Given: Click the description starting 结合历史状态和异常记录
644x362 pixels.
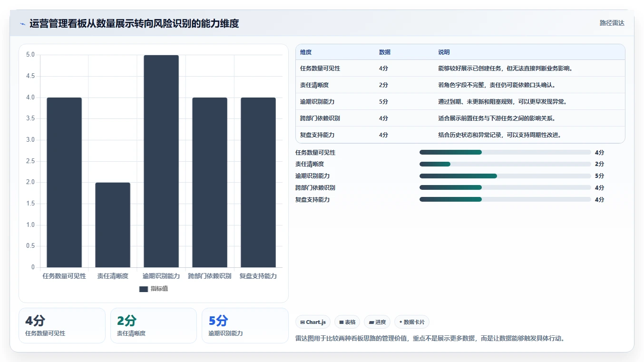Looking at the screenshot, I should click(x=500, y=135).
